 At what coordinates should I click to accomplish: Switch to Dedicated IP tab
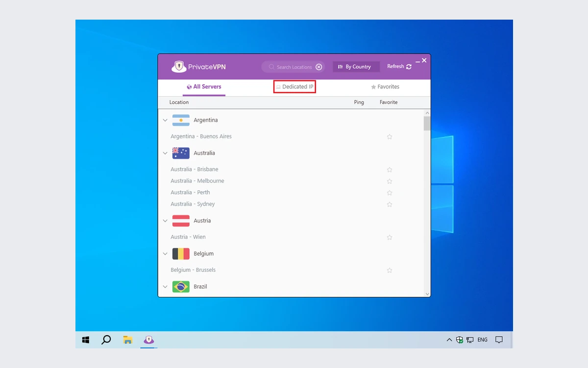[294, 87]
